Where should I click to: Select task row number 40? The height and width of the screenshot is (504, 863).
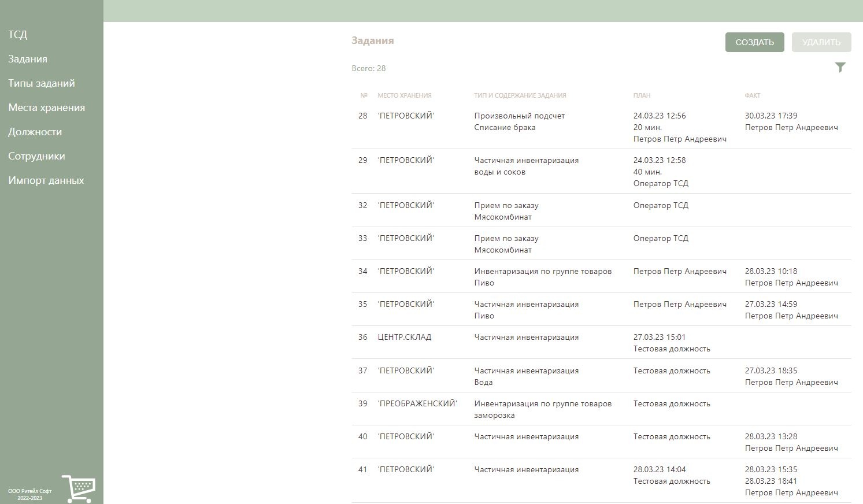click(601, 442)
